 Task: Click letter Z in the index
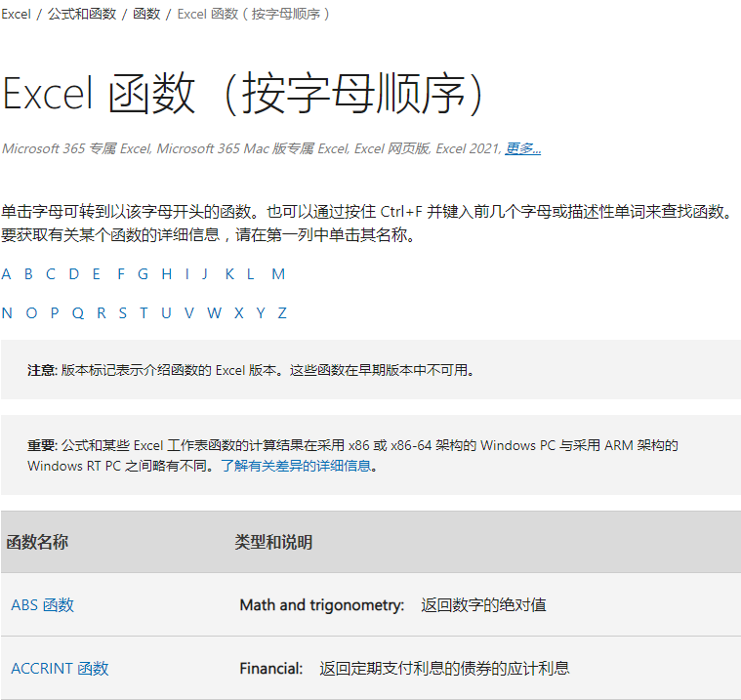tap(282, 313)
